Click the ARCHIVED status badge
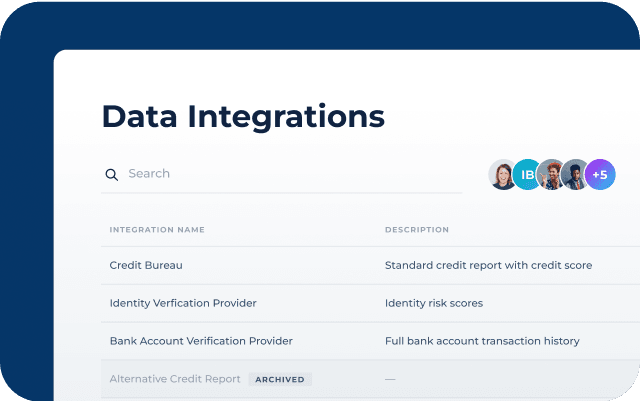The width and height of the screenshot is (640, 401). pyautogui.click(x=280, y=379)
